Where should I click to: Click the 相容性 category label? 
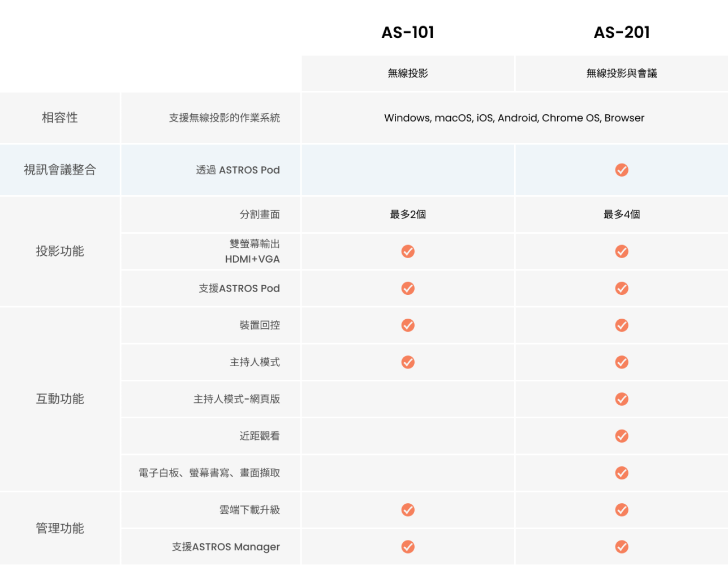tap(60, 118)
